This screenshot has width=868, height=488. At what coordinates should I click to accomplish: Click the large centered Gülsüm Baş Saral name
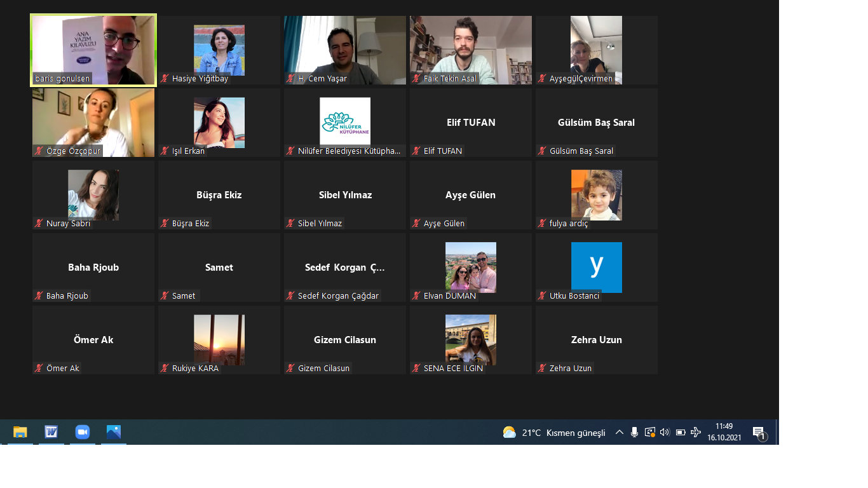pos(596,123)
